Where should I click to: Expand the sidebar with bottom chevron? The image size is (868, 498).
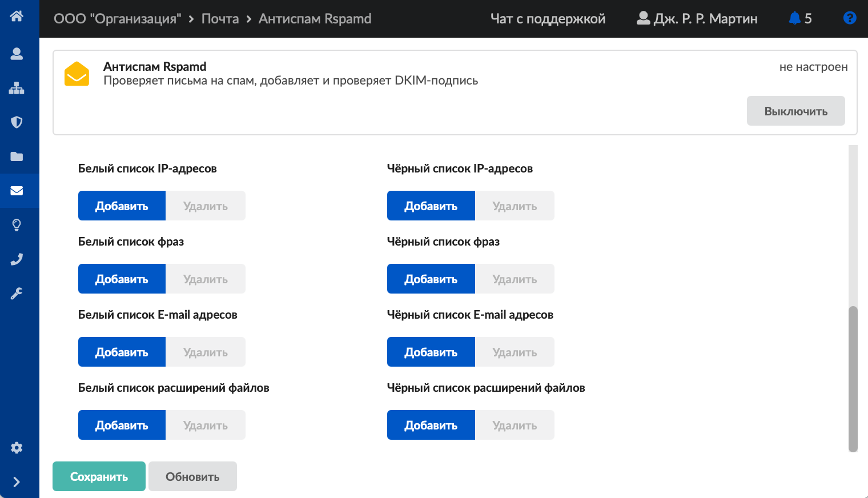(17, 482)
